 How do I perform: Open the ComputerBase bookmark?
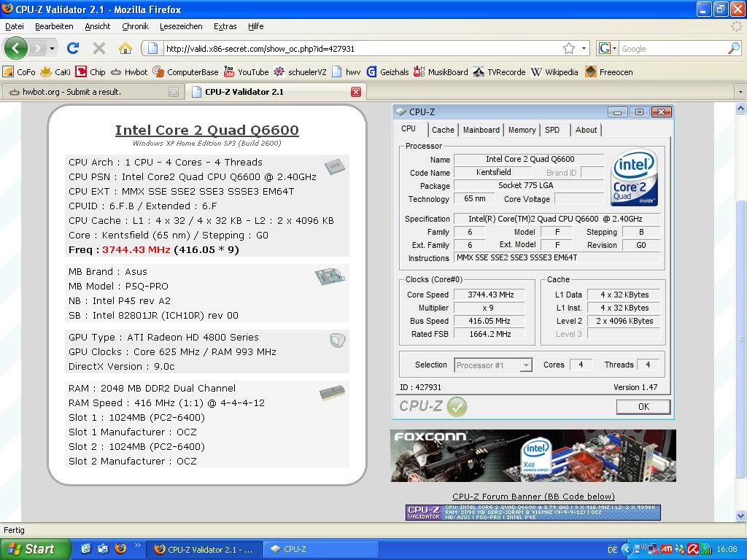point(186,72)
